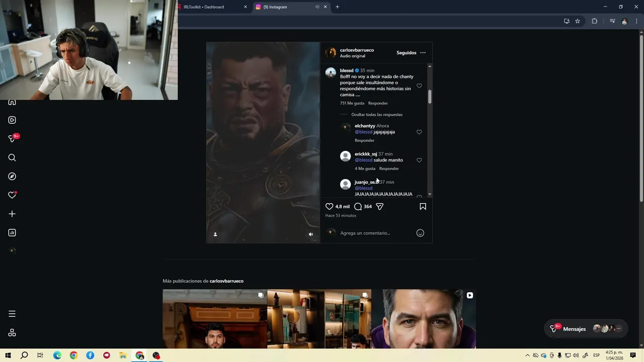Bookmark this page with the star icon

578,21
